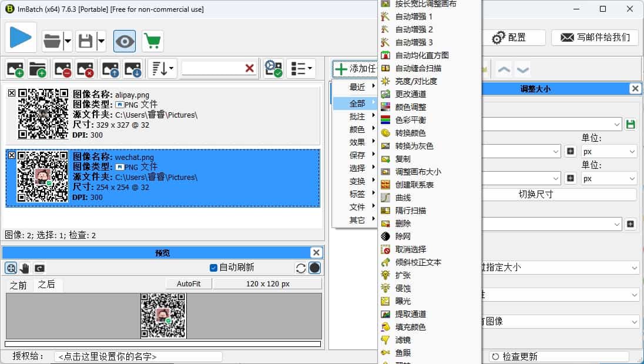The width and height of the screenshot is (644, 364).
Task: Choose 鱼眼 fisheye task
Action: pyautogui.click(x=429, y=353)
